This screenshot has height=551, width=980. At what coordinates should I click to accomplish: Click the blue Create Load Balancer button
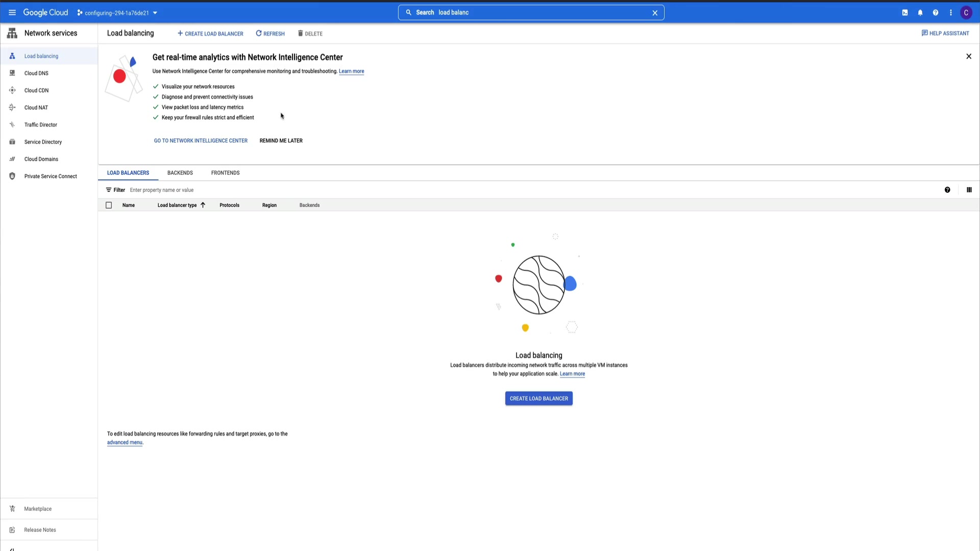click(538, 398)
